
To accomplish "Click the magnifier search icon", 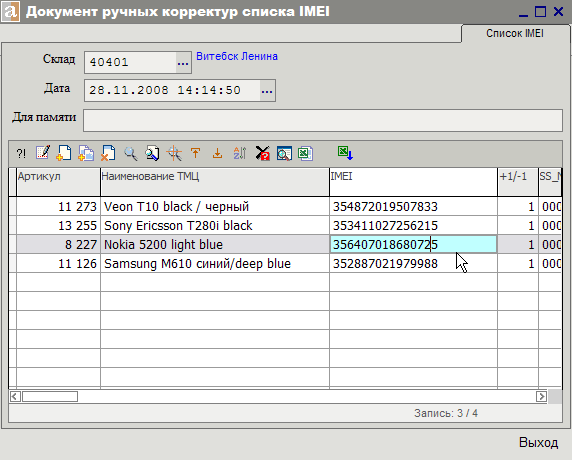I will (130, 153).
